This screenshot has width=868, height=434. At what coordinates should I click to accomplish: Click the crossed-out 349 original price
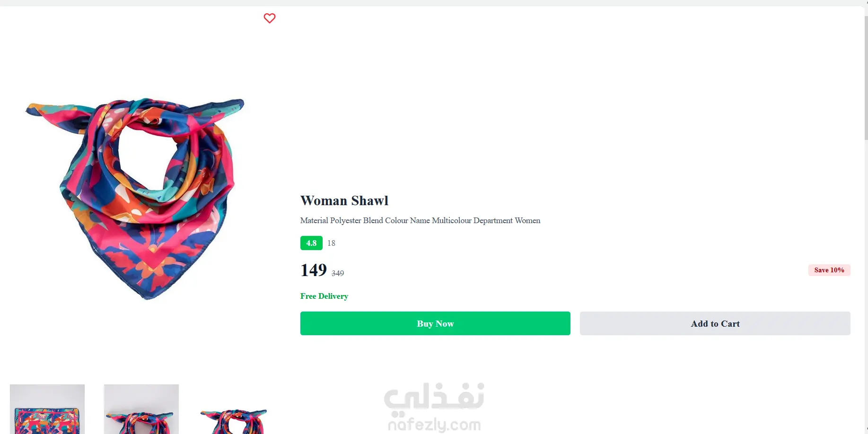click(338, 273)
